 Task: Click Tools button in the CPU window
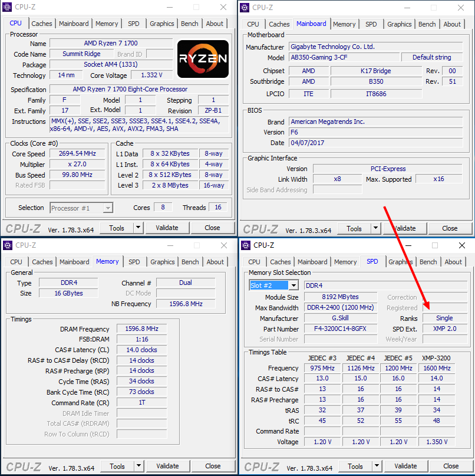point(117,228)
